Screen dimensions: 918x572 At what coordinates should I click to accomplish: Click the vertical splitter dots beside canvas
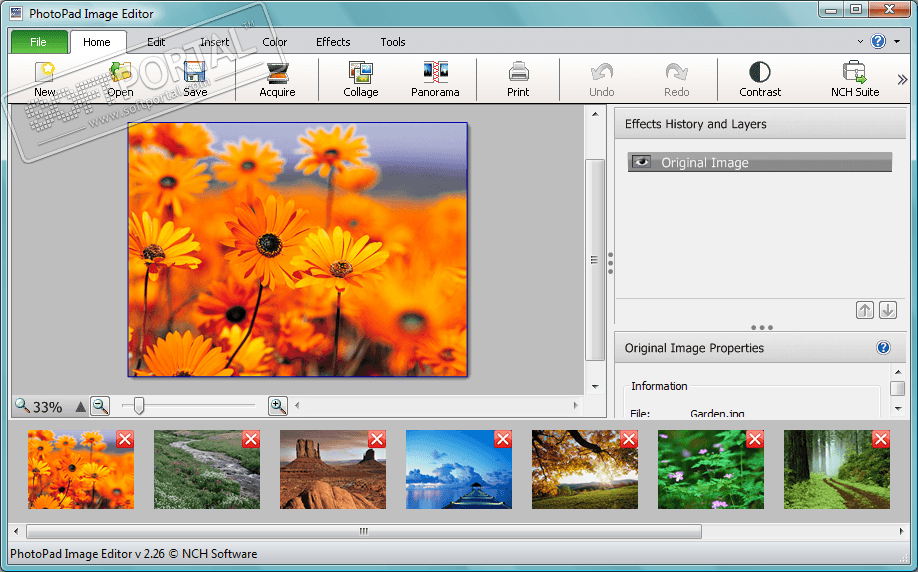click(x=610, y=263)
